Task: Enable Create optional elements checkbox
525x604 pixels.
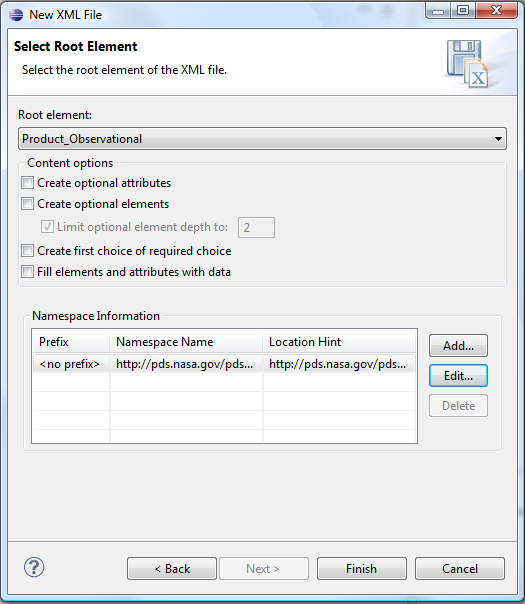Action: [27, 203]
